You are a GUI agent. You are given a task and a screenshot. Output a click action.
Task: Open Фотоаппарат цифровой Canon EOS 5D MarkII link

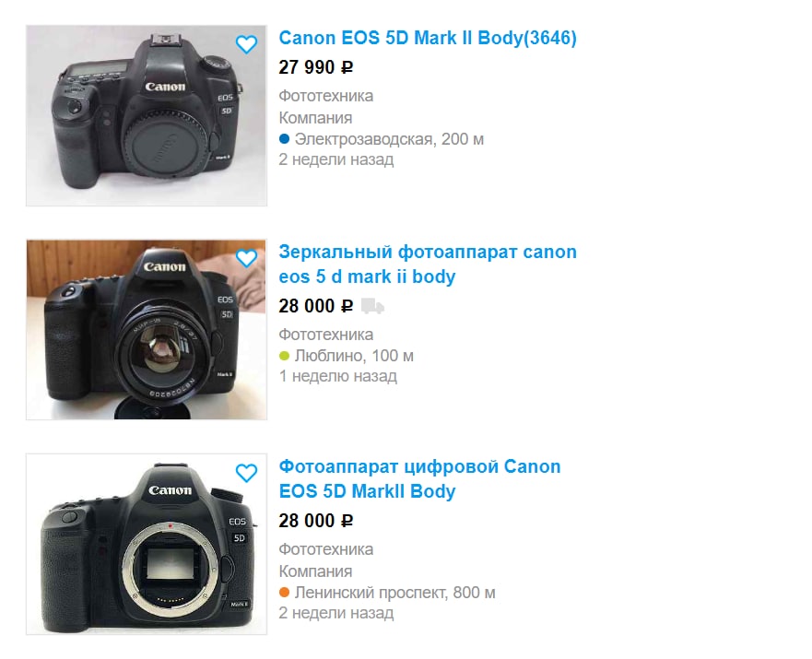pyautogui.click(x=419, y=478)
